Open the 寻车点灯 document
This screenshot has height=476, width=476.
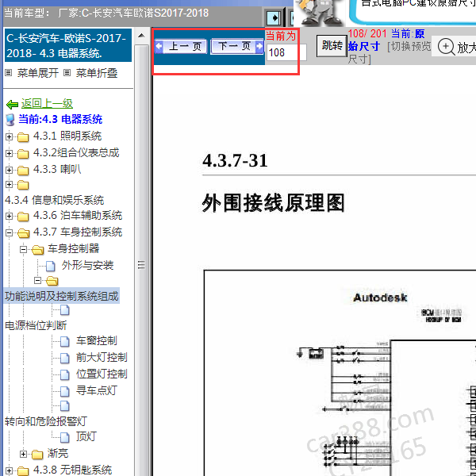(x=97, y=390)
